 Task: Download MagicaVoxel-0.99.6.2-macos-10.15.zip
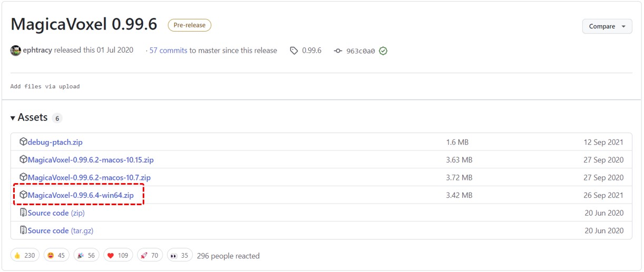tap(91, 159)
